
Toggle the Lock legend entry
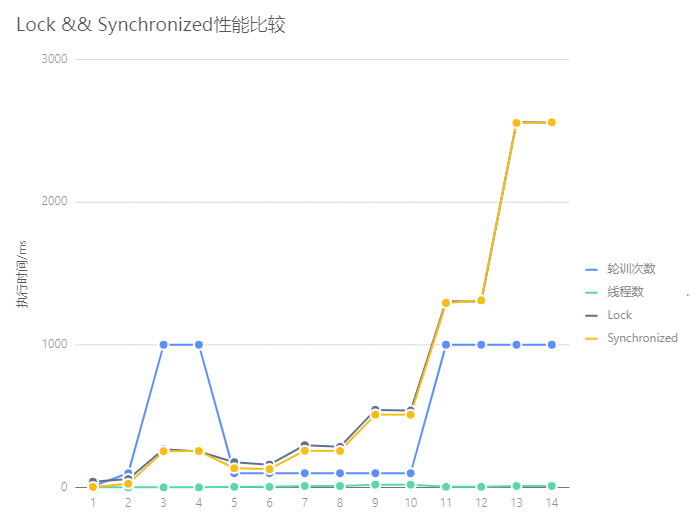coord(609,315)
